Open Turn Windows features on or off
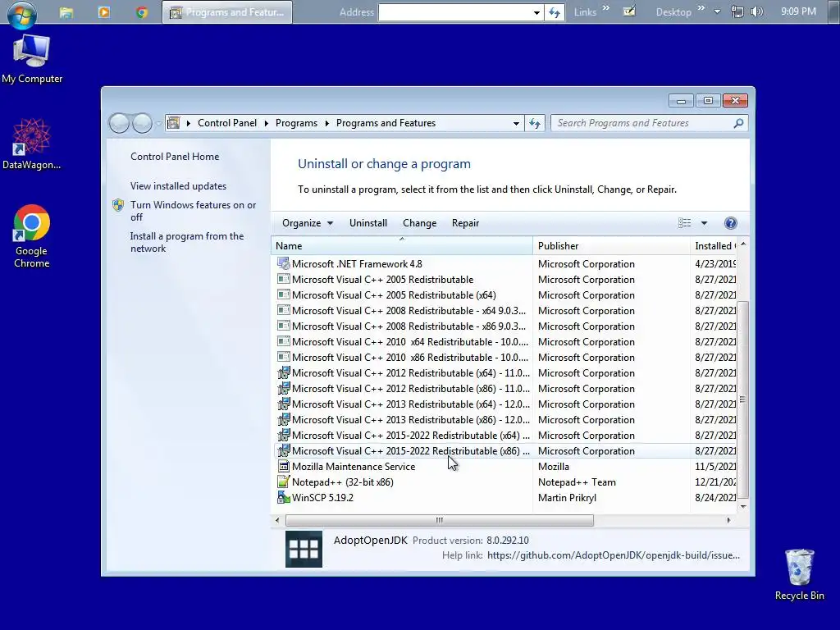The image size is (840, 630). coord(193,211)
